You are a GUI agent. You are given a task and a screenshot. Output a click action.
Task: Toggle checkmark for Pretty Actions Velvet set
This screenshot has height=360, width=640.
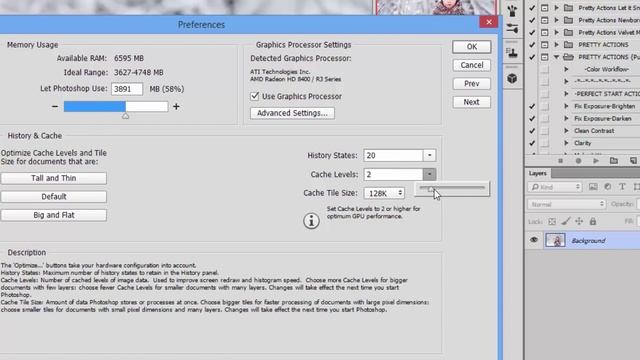(532, 32)
